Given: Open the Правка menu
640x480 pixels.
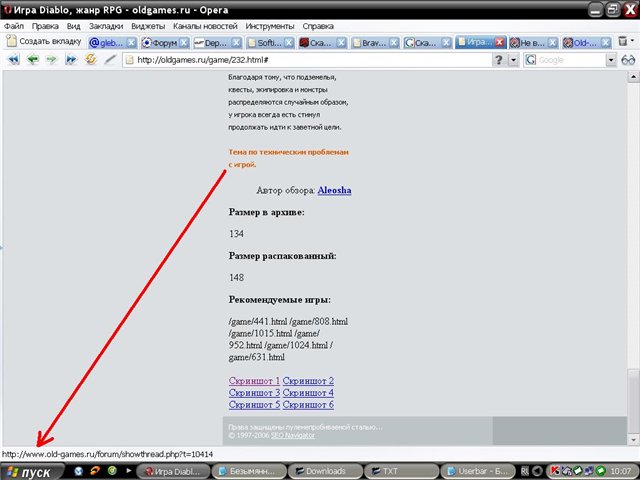Looking at the screenshot, I should pos(45,26).
